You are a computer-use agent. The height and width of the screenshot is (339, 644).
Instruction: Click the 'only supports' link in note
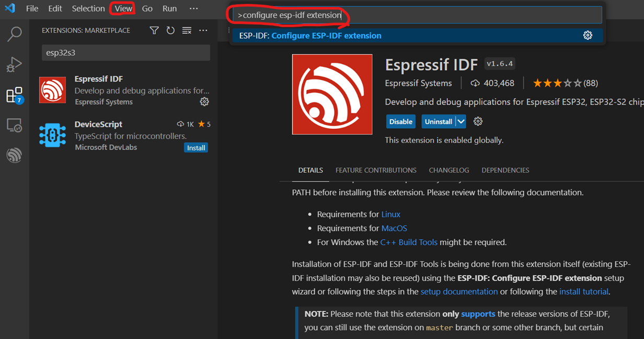478,314
